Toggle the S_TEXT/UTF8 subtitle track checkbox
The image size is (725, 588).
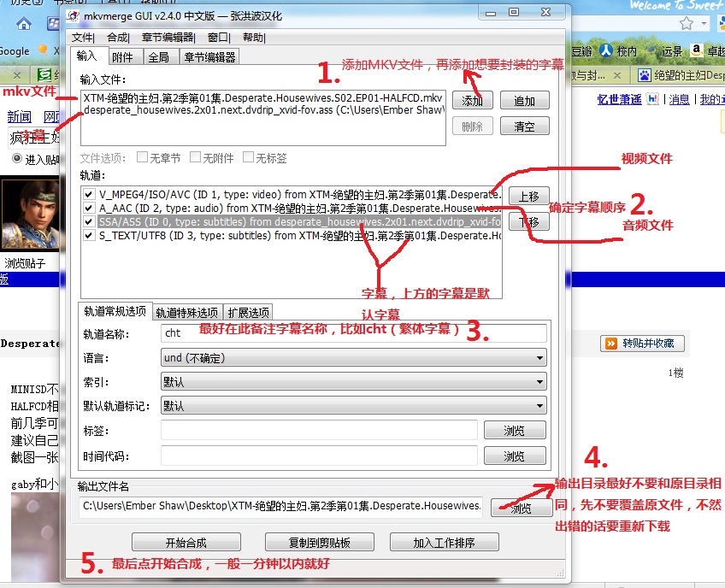(x=89, y=236)
